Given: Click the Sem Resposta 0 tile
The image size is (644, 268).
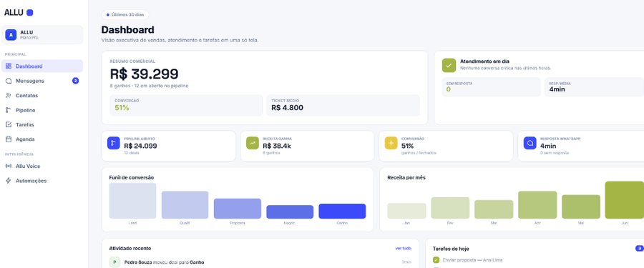Looking at the screenshot, I should [x=491, y=87].
